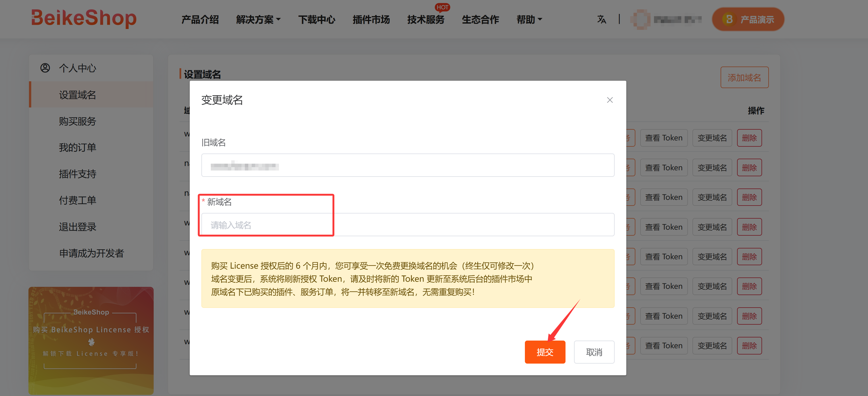868x396 pixels.
Task: Click 取消 to cancel the dialog
Action: click(594, 352)
